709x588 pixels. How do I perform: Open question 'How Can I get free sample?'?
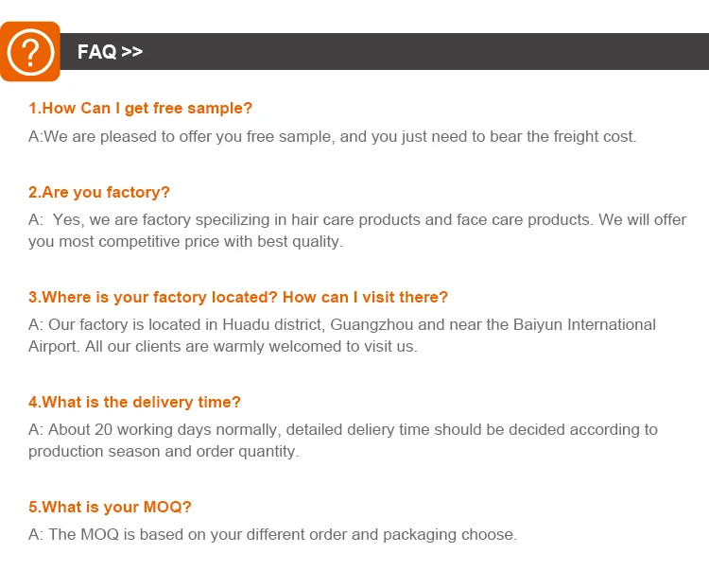pyautogui.click(x=141, y=109)
